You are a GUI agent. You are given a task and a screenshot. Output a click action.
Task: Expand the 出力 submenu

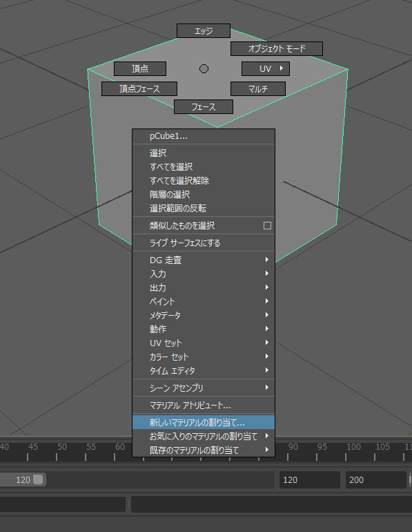[x=204, y=287]
